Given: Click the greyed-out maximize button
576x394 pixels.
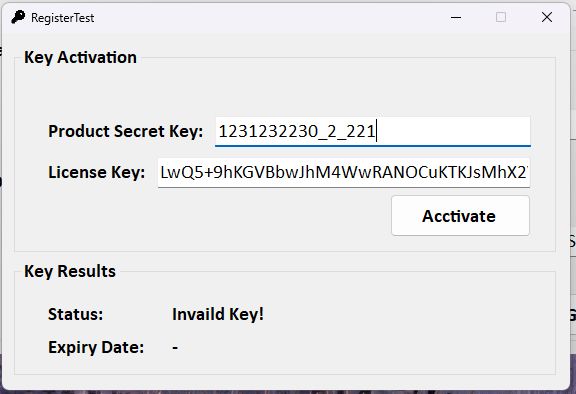Looking at the screenshot, I should click(x=501, y=17).
